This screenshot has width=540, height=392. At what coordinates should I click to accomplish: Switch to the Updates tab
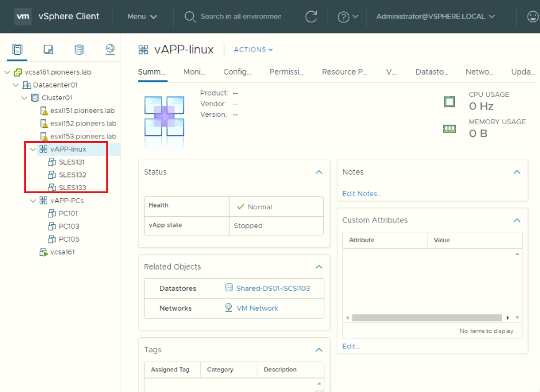coord(523,72)
